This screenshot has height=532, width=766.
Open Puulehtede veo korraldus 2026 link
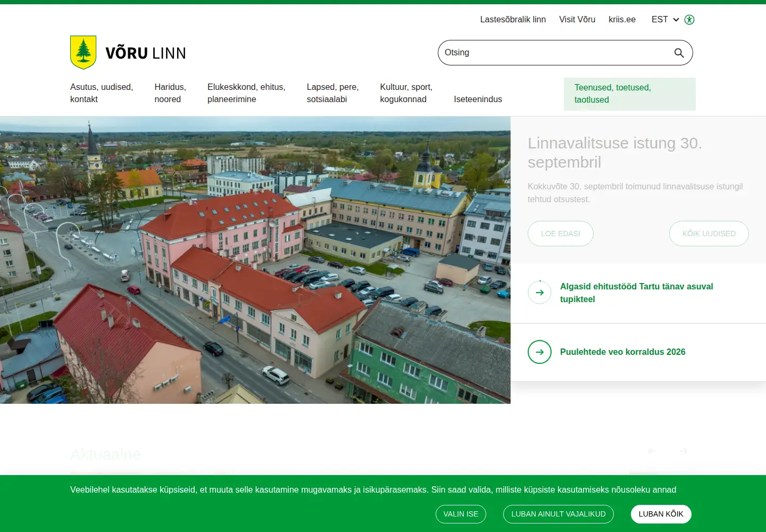pos(622,352)
